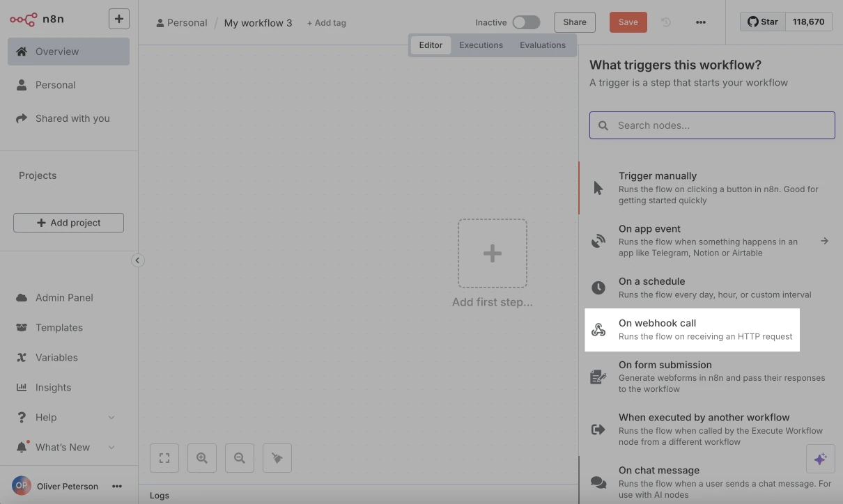843x504 pixels.
Task: Click the GitHub Star button
Action: [x=763, y=22]
